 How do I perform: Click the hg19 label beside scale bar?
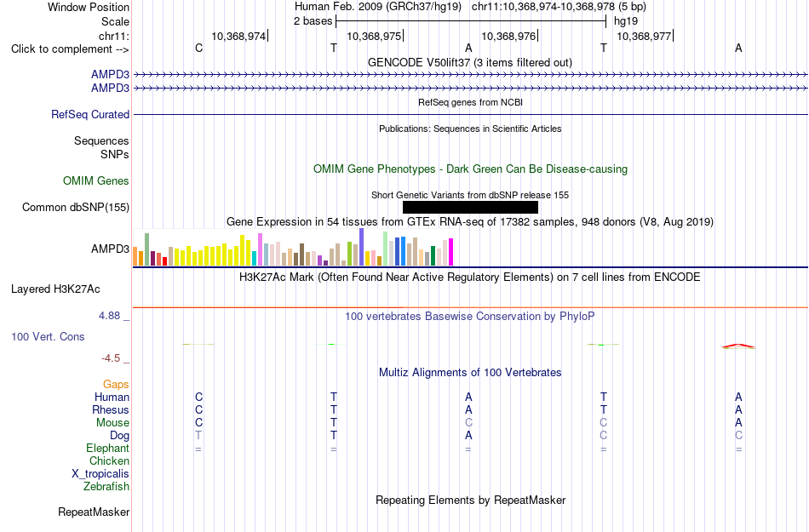(x=626, y=21)
